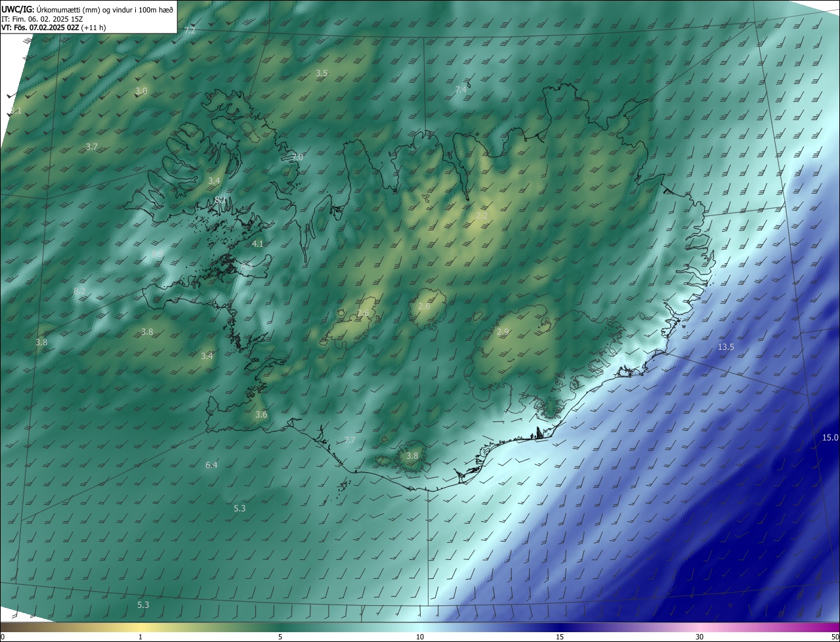Click the 3.5 value label north of Iceland
The width and height of the screenshot is (840, 642).
(322, 73)
